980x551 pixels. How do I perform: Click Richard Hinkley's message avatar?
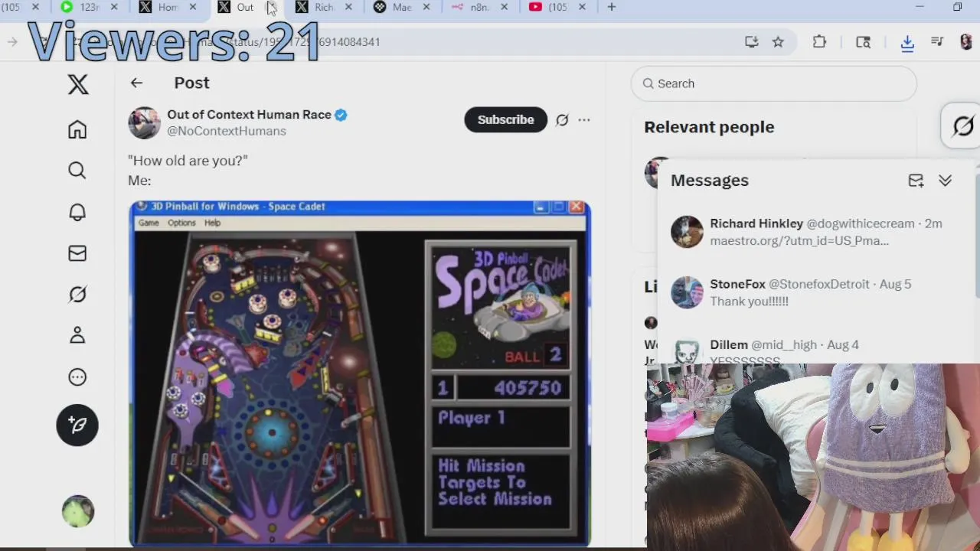[x=687, y=232]
